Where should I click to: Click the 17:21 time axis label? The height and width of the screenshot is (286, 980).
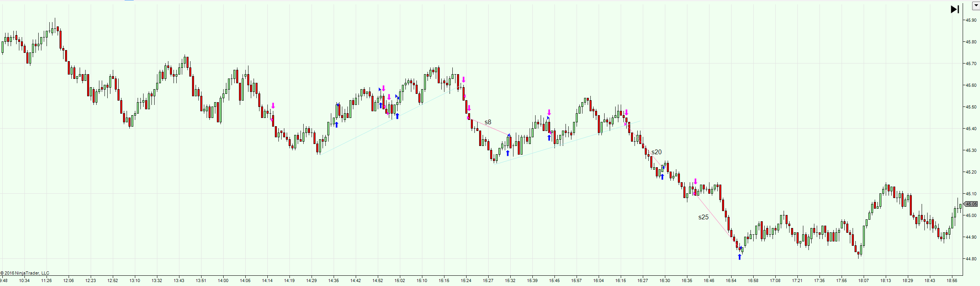coord(797,281)
